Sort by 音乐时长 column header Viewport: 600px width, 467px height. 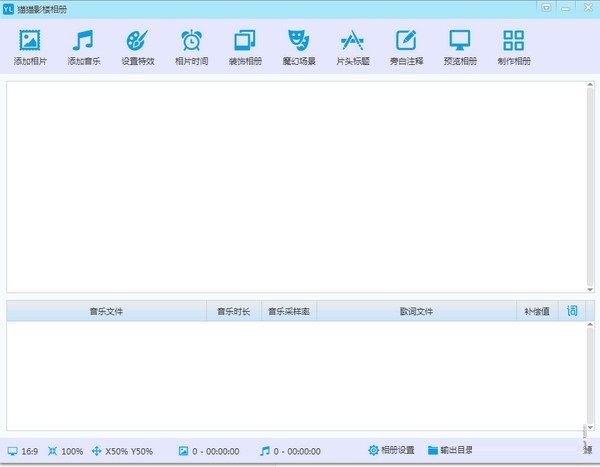234,311
